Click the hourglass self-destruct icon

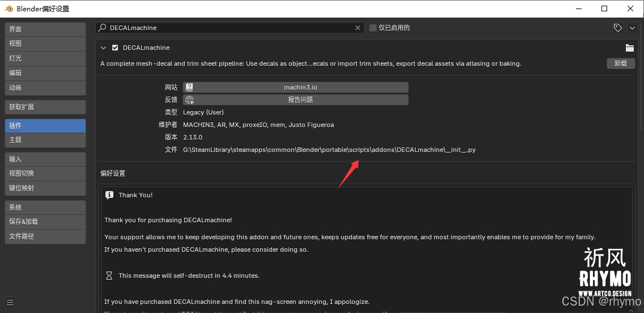(x=109, y=276)
